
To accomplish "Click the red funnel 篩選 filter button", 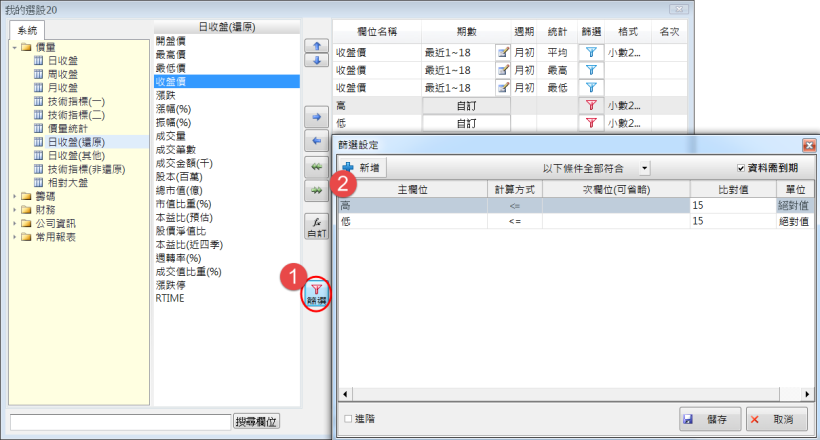I will click(x=316, y=292).
